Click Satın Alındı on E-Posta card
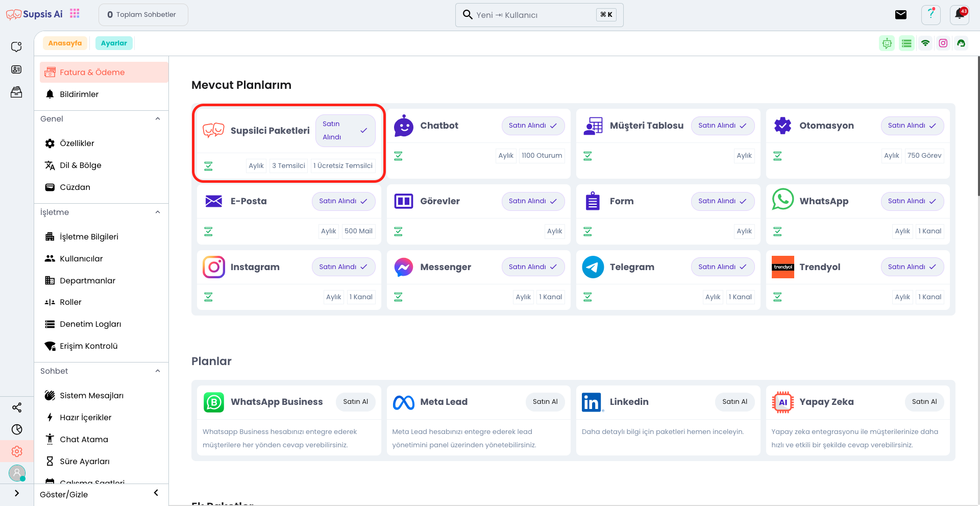The height and width of the screenshot is (506, 980). pyautogui.click(x=344, y=201)
